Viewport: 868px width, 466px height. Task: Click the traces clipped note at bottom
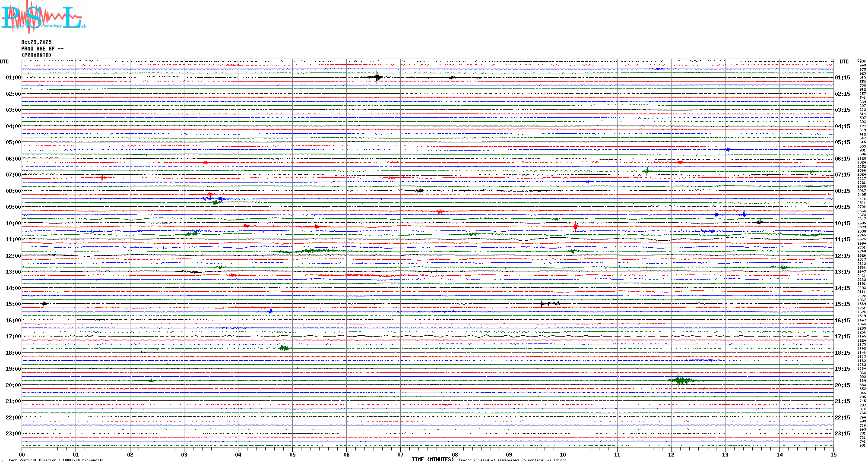pyautogui.click(x=512, y=460)
